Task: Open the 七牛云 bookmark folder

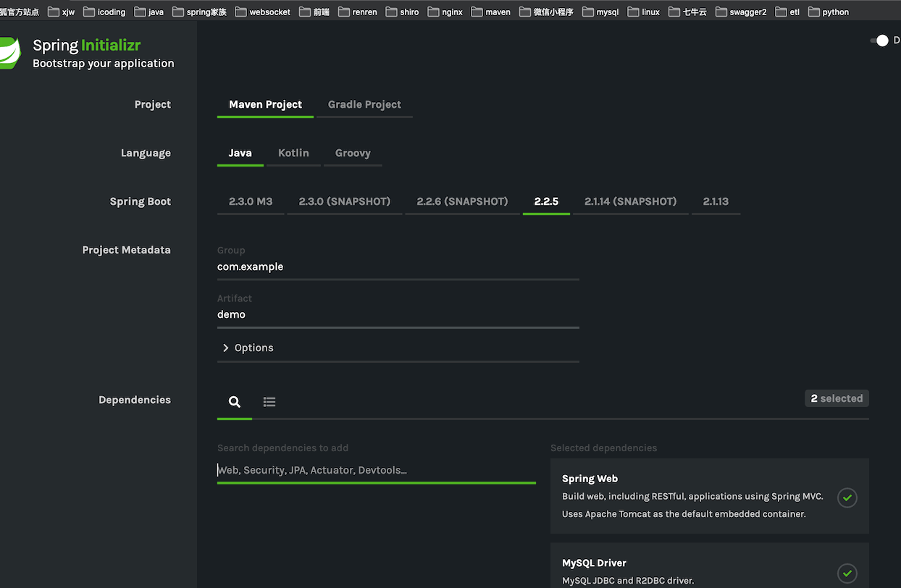Action: click(x=687, y=12)
